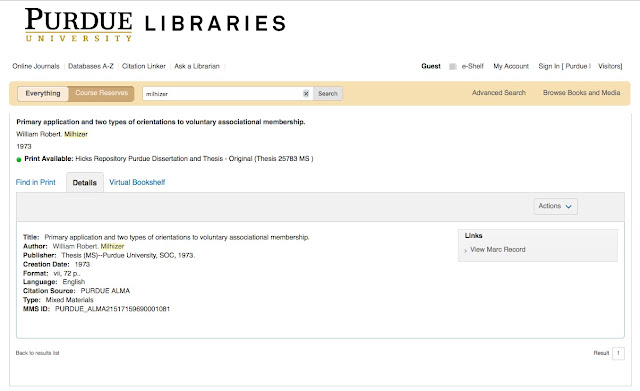Click the Citation Source value PURDUE ALMA
The height and width of the screenshot is (391, 640).
click(105, 291)
